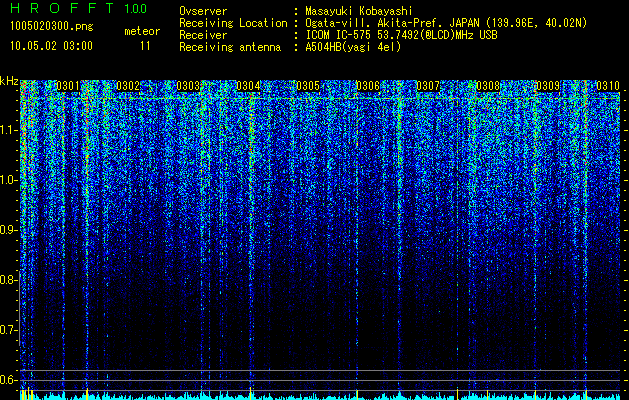The width and height of the screenshot is (629, 400).
Task: Click the Masayuki Kobayashi observer name
Action: pyautogui.click(x=359, y=11)
